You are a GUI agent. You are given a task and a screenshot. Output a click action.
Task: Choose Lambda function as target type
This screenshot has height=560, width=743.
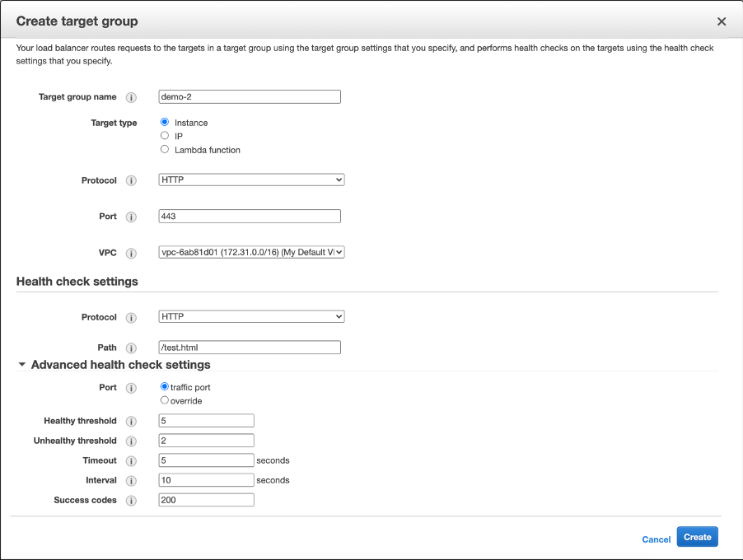(x=165, y=150)
